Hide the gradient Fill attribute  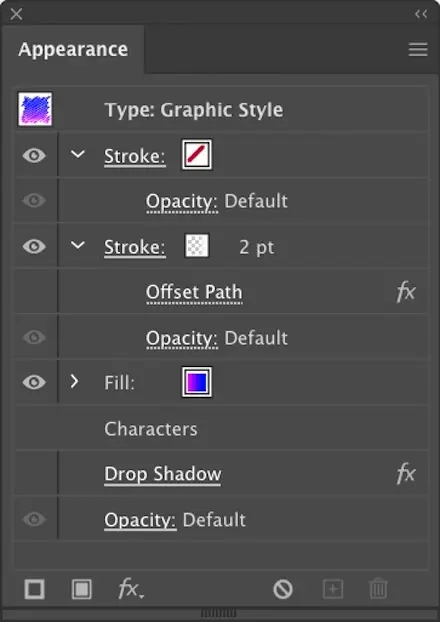pos(34,382)
